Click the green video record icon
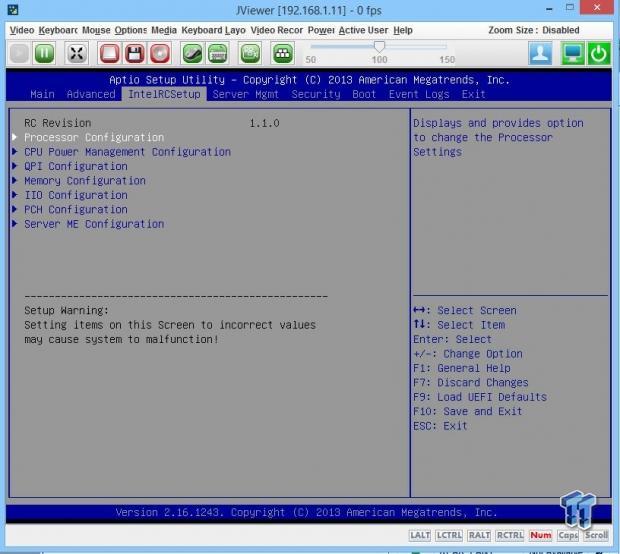Screen dimensions: 620x554 (250, 53)
